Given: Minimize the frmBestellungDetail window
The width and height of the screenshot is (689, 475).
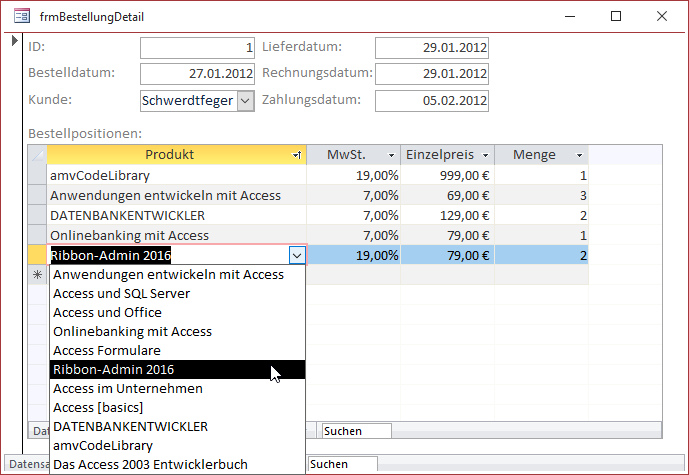Looking at the screenshot, I should click(570, 17).
